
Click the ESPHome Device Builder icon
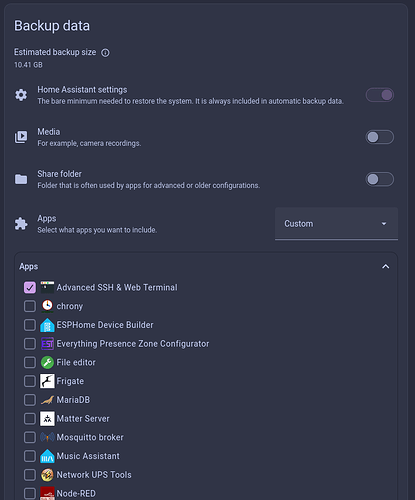click(47, 325)
